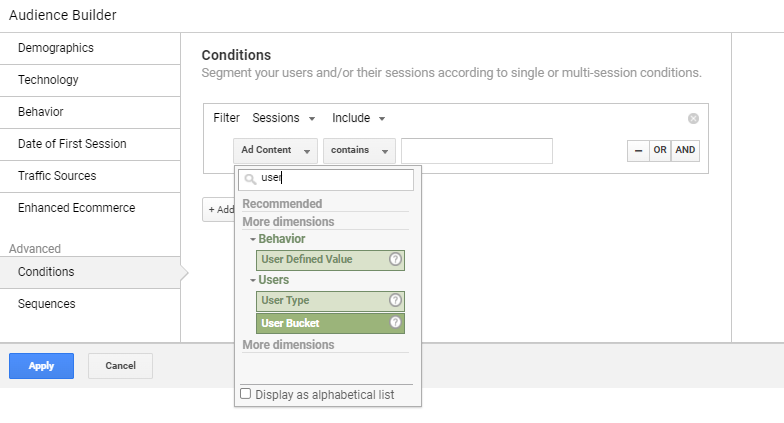Click the Cancel button
Image resolution: width=784 pixels, height=423 pixels.
[120, 366]
